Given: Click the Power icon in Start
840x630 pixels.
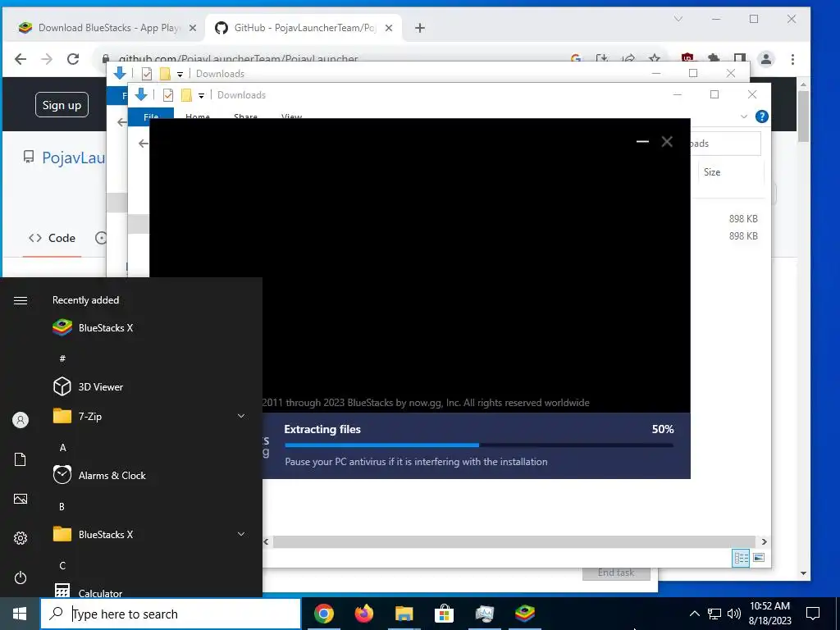Looking at the screenshot, I should coord(21,577).
